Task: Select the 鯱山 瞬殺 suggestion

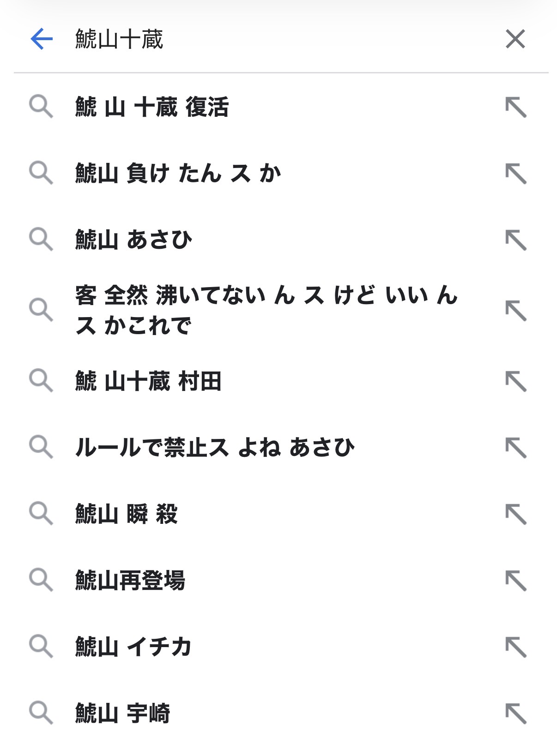Action: (x=127, y=514)
